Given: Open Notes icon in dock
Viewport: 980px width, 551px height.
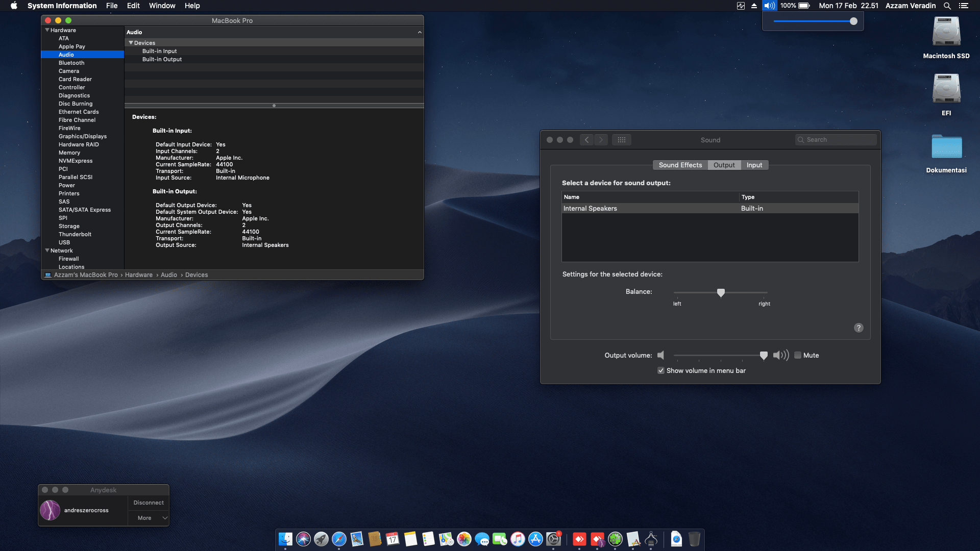Looking at the screenshot, I should click(410, 539).
